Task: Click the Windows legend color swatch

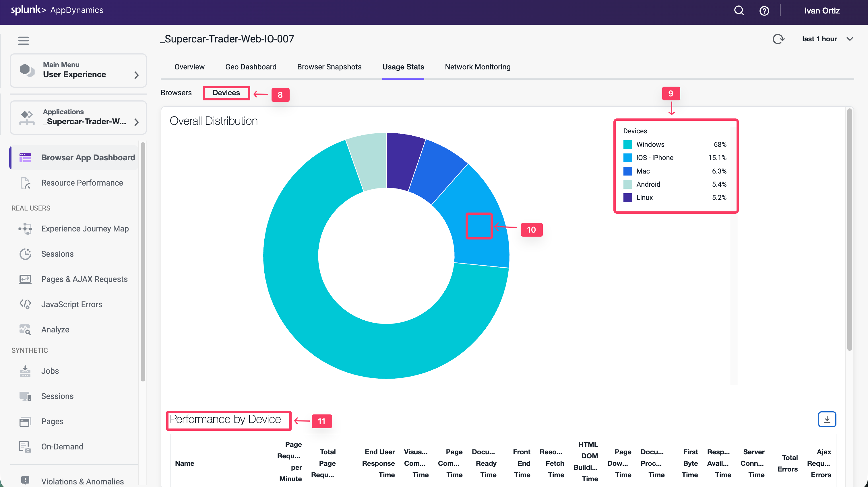Action: 627,145
